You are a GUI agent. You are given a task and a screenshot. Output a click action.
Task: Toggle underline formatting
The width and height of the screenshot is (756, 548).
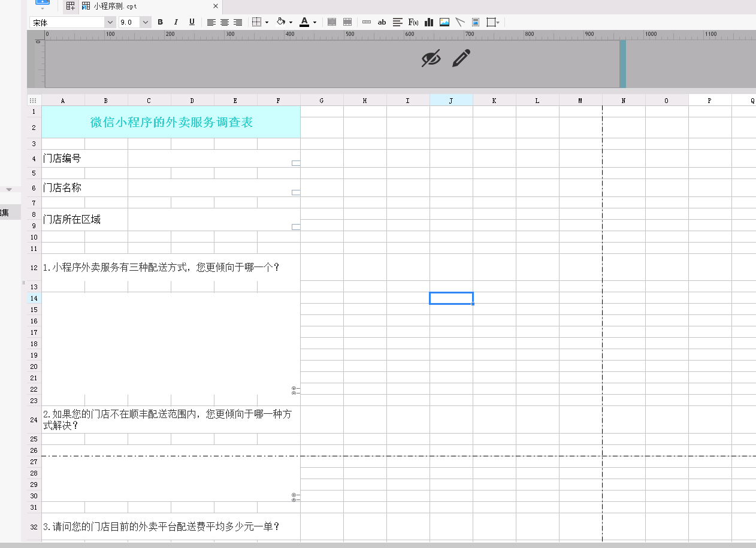[x=192, y=22]
